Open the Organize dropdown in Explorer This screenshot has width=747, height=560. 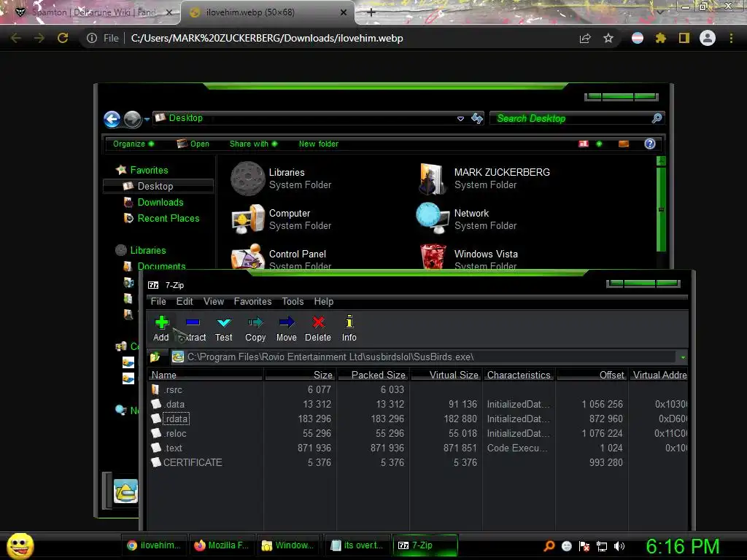pos(133,144)
